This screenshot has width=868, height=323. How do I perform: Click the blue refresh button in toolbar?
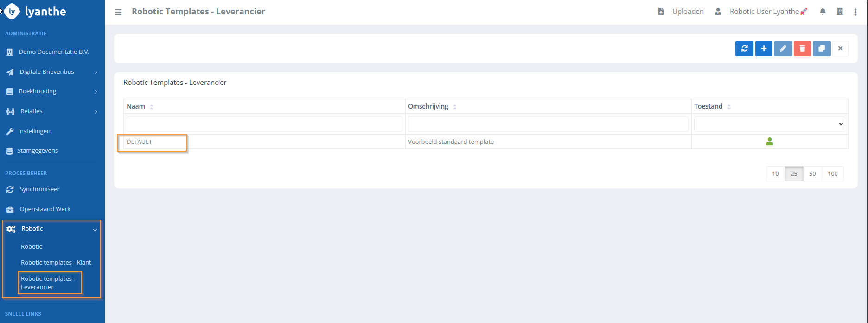coord(744,49)
